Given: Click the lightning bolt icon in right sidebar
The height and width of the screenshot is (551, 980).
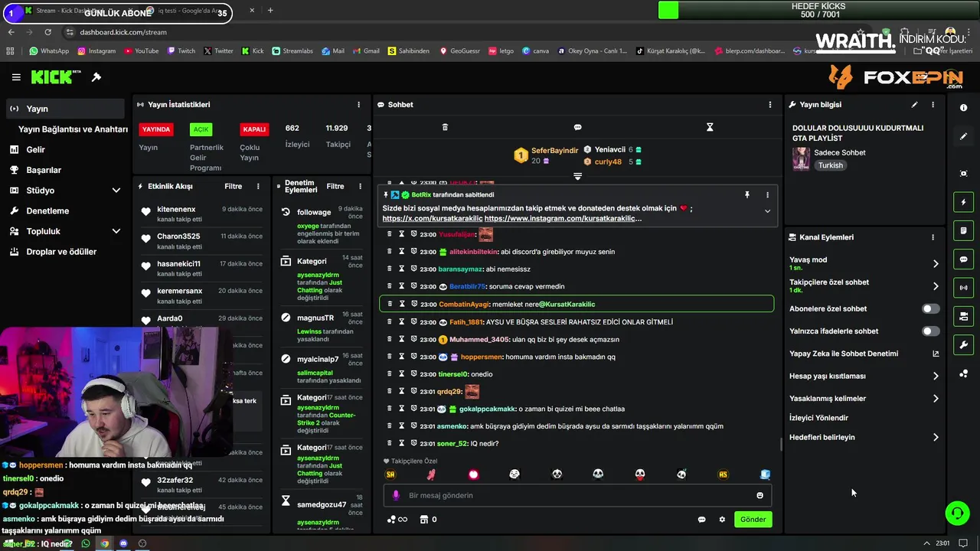Looking at the screenshot, I should [x=964, y=202].
